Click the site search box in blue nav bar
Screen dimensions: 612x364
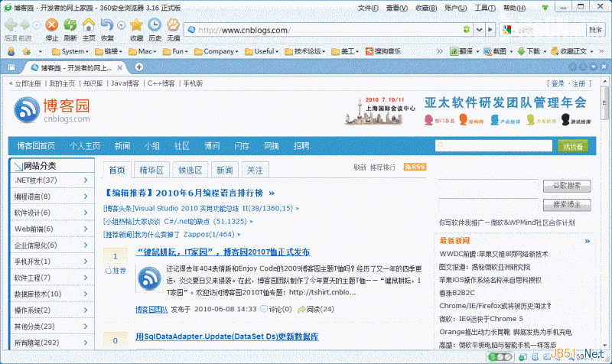pos(493,145)
